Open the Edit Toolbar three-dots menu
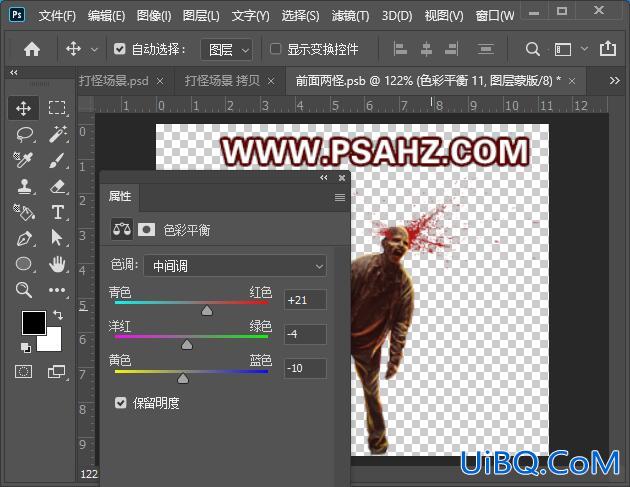Viewport: 630px width, 487px height. [57, 290]
